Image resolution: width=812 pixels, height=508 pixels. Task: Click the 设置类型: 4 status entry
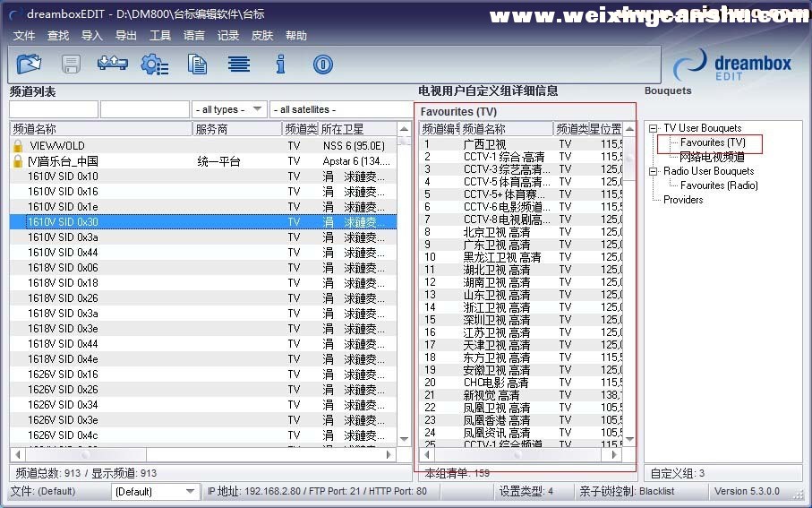(x=526, y=491)
